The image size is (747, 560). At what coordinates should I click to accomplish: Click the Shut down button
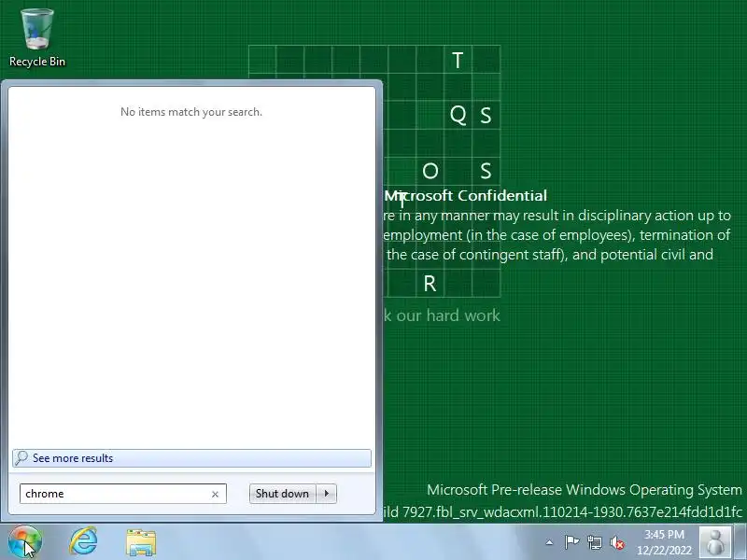(282, 494)
